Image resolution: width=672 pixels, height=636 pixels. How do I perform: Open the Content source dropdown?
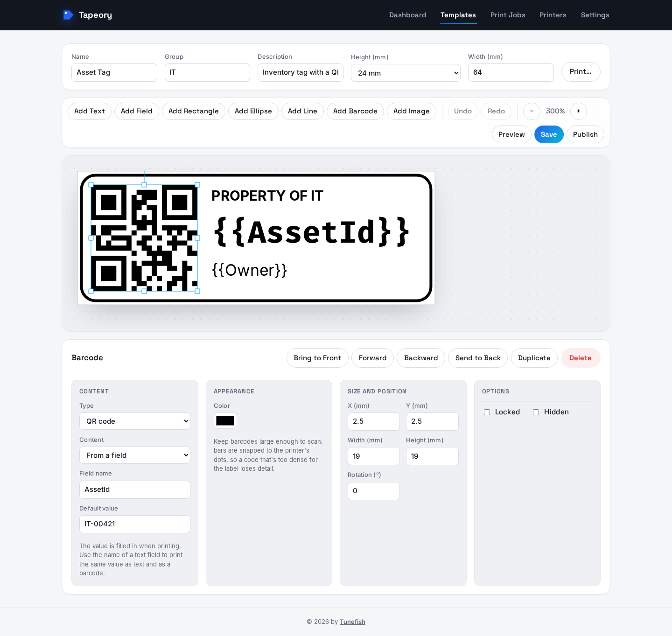pos(135,455)
